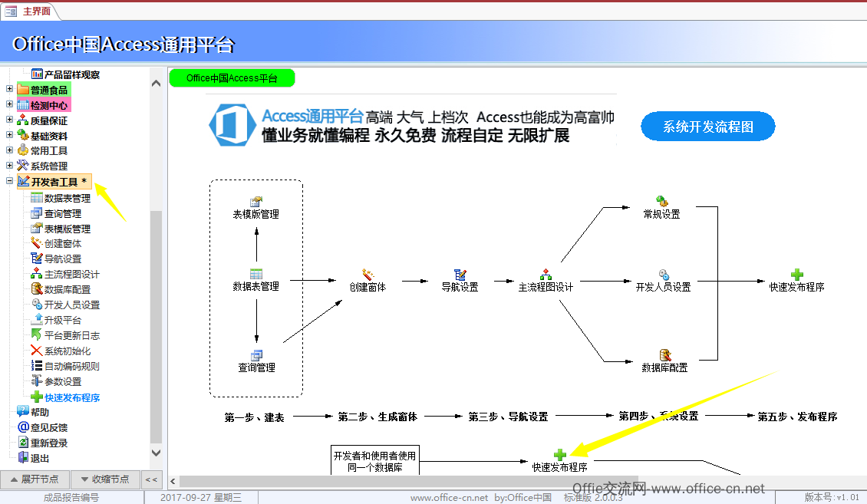Collapse sidebar with << button

coord(151,479)
